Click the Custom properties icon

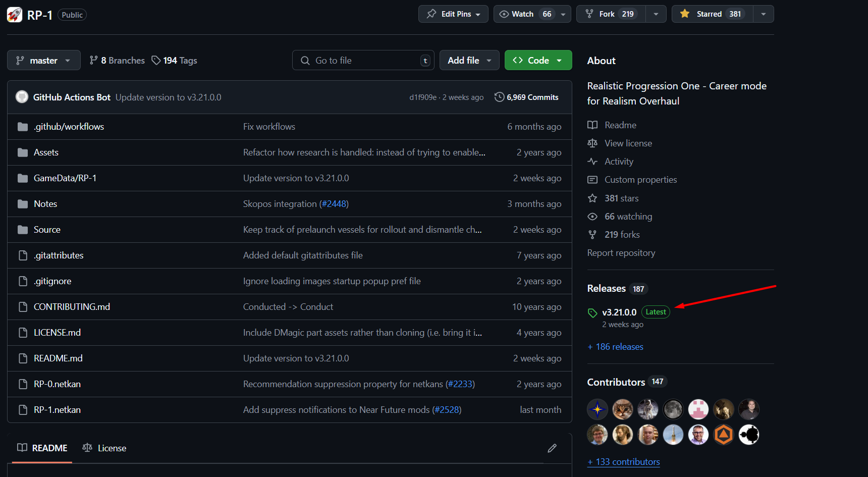[592, 180]
